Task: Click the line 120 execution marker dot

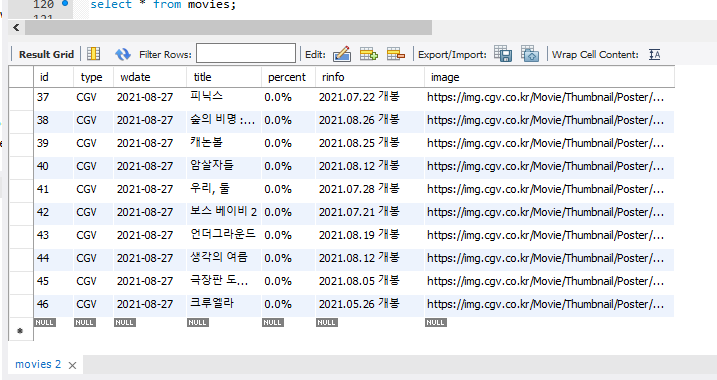Action: (65, 3)
